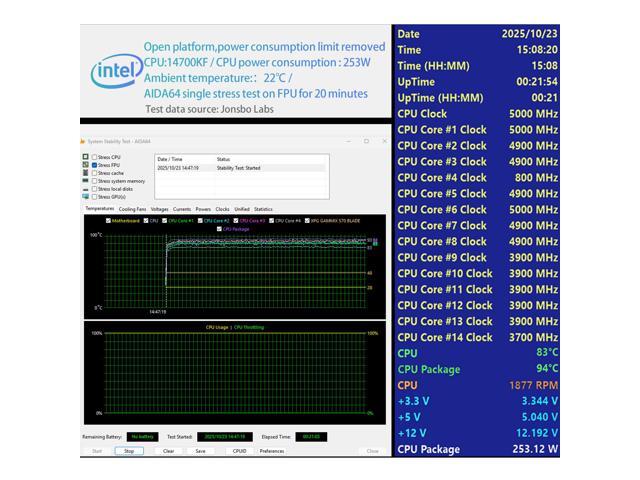Click the CPU Core #4 Clock 800 MHz row
The image size is (640, 480).
[x=477, y=178]
